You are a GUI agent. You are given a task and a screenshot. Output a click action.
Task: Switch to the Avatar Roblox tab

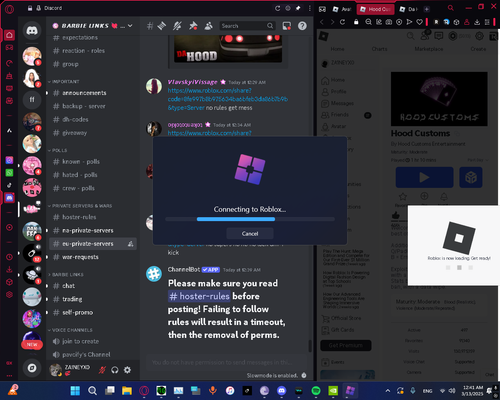(342, 9)
